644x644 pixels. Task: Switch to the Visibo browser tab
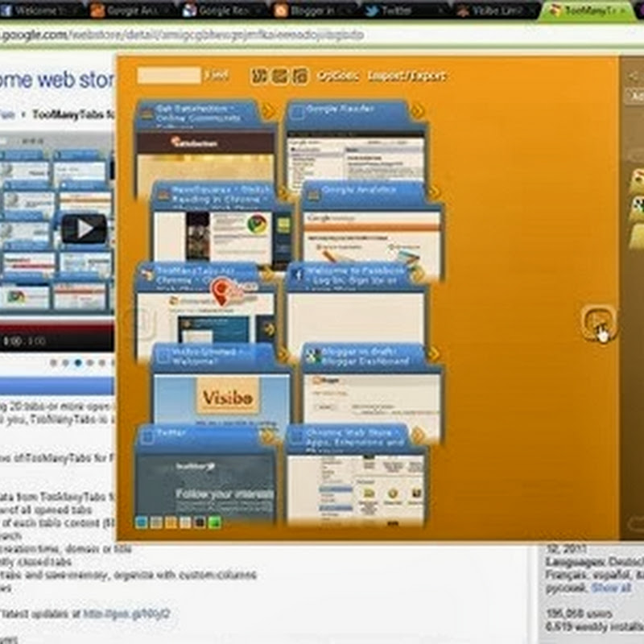click(x=496, y=10)
